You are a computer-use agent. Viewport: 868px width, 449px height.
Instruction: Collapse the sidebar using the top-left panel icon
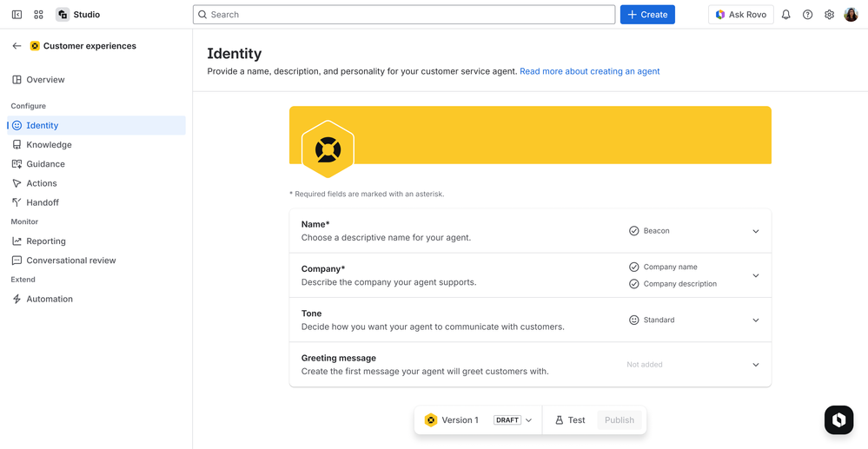pyautogui.click(x=17, y=15)
